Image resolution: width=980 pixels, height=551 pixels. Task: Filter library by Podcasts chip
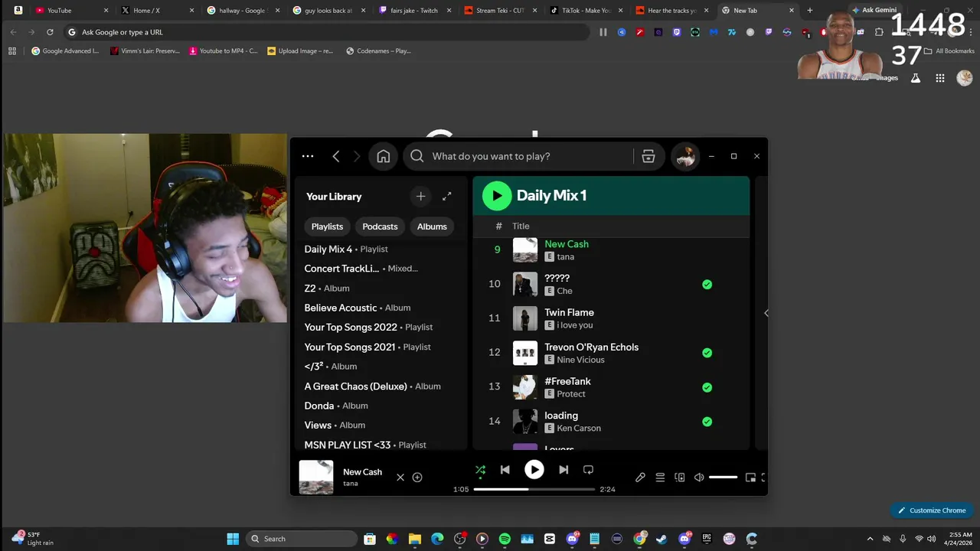tap(380, 227)
